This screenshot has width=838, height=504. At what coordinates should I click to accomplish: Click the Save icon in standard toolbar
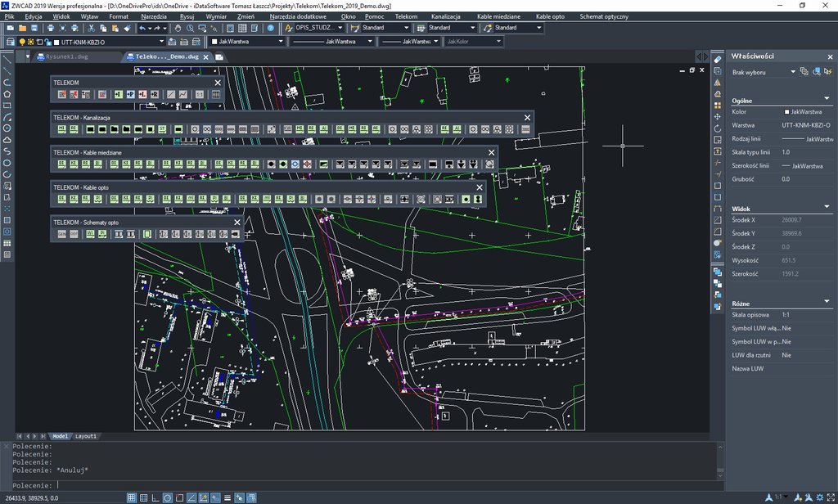pyautogui.click(x=36, y=28)
